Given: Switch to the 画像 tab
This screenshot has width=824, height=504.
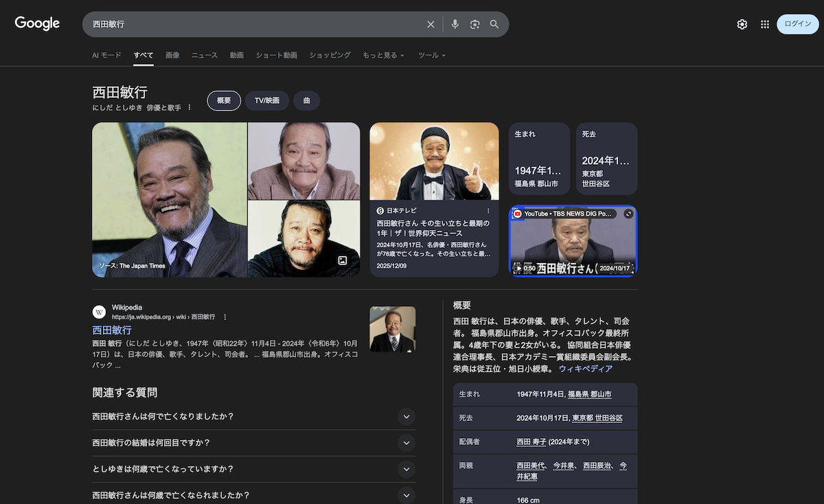Looking at the screenshot, I should pyautogui.click(x=172, y=55).
